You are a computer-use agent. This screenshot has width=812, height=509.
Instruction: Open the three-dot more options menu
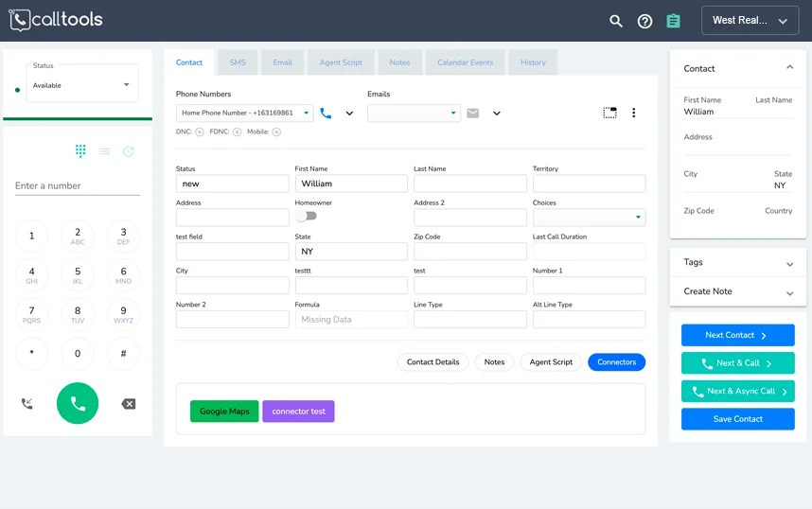(634, 113)
